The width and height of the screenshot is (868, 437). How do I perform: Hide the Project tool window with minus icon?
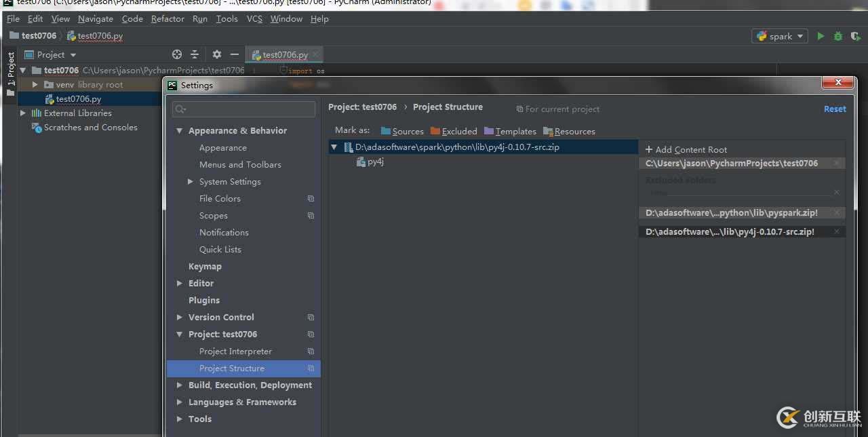(x=235, y=54)
